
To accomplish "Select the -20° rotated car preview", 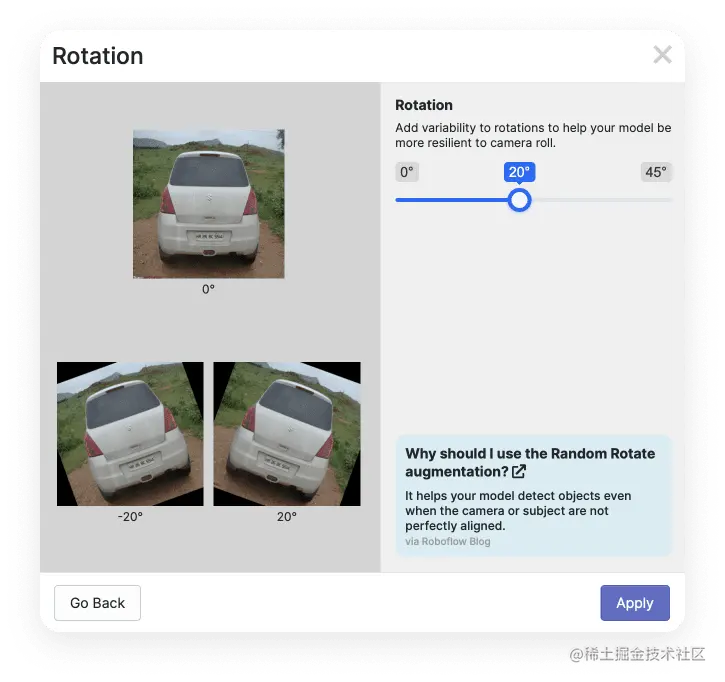I will point(130,434).
